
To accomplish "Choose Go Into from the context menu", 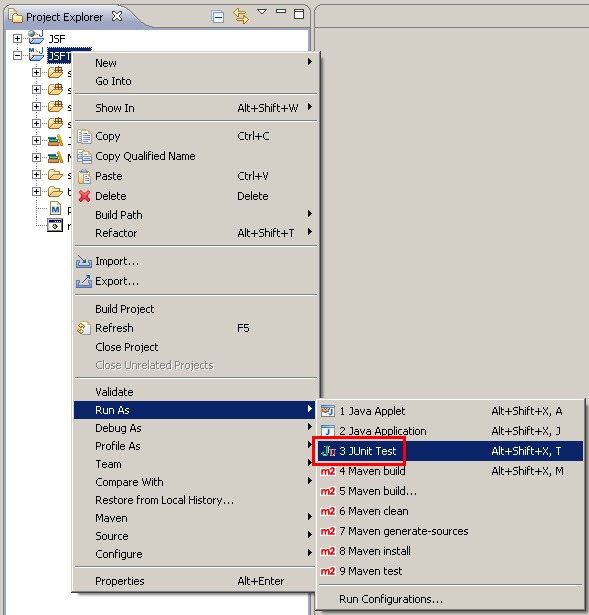I will click(x=196, y=81).
